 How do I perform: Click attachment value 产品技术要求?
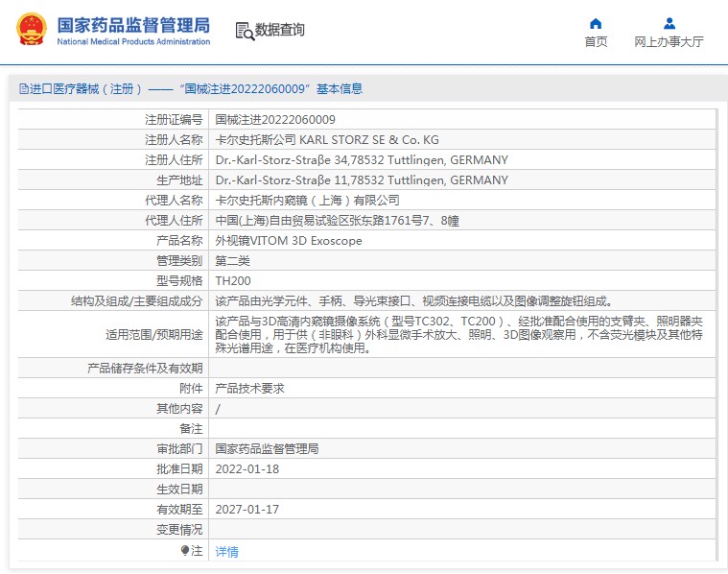pyautogui.click(x=249, y=389)
